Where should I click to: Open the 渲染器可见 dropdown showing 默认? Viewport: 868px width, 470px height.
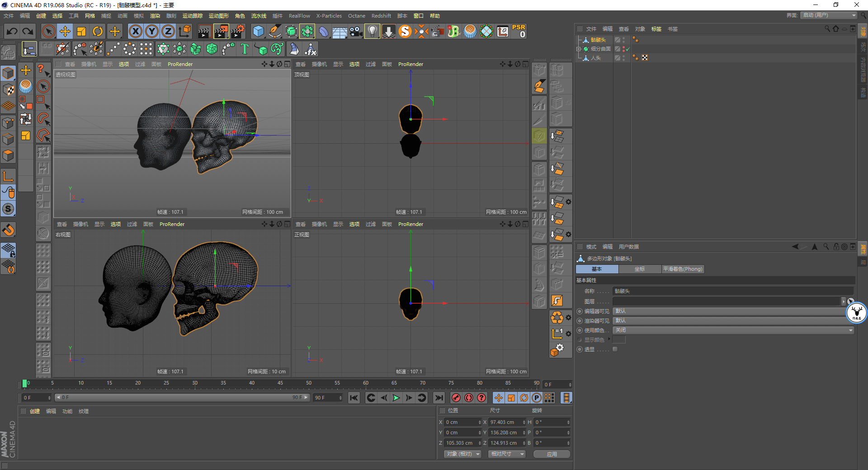(x=733, y=321)
